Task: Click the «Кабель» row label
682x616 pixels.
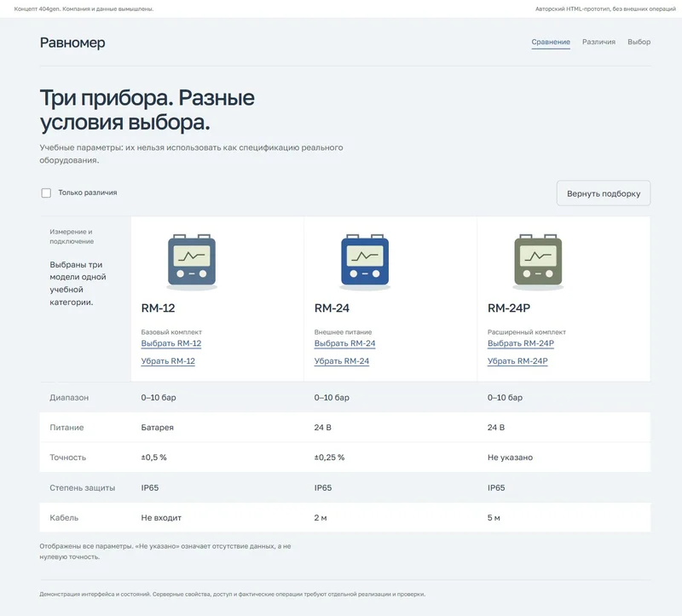Action: pos(64,518)
